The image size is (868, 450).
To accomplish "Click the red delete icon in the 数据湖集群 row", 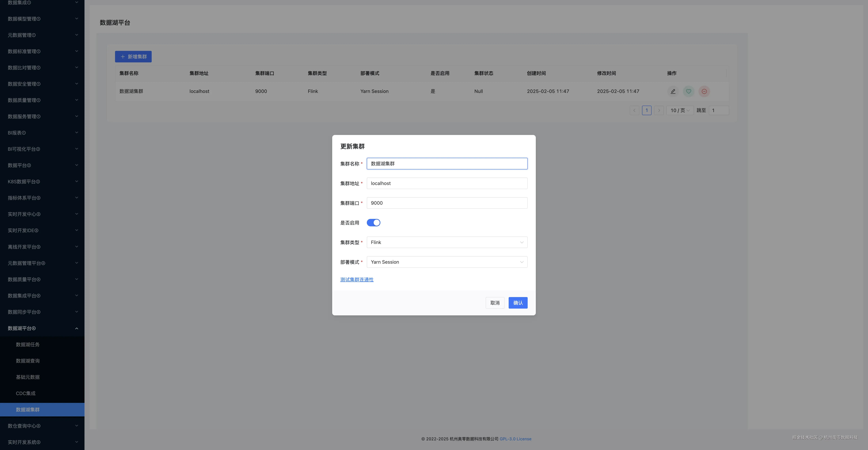I will click(704, 91).
